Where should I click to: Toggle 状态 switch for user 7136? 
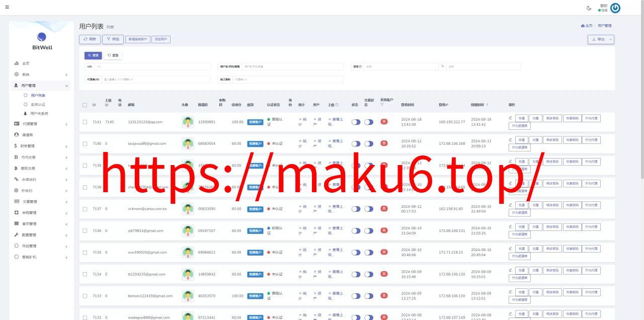(x=356, y=230)
